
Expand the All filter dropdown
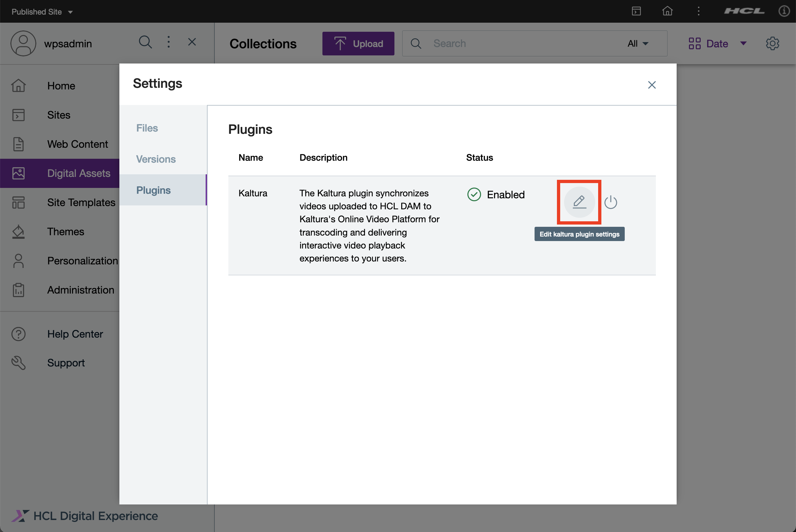637,43
